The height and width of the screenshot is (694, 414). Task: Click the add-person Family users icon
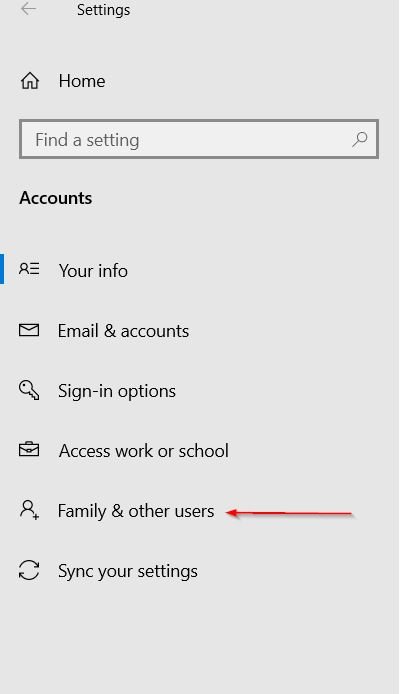point(29,509)
